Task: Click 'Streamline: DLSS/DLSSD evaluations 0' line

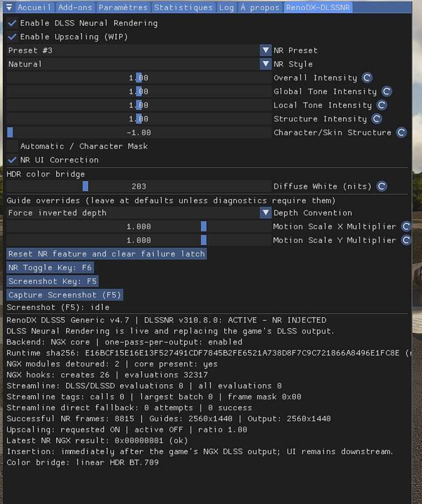Action: pyautogui.click(x=144, y=385)
